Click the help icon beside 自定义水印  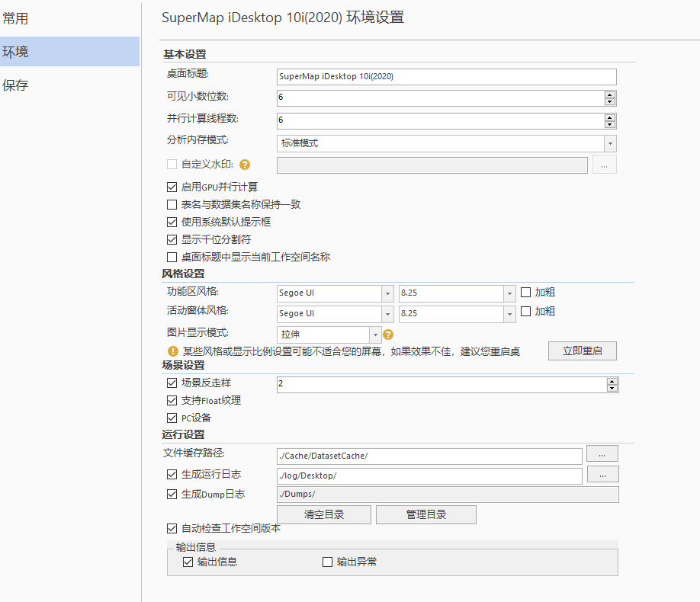245,165
